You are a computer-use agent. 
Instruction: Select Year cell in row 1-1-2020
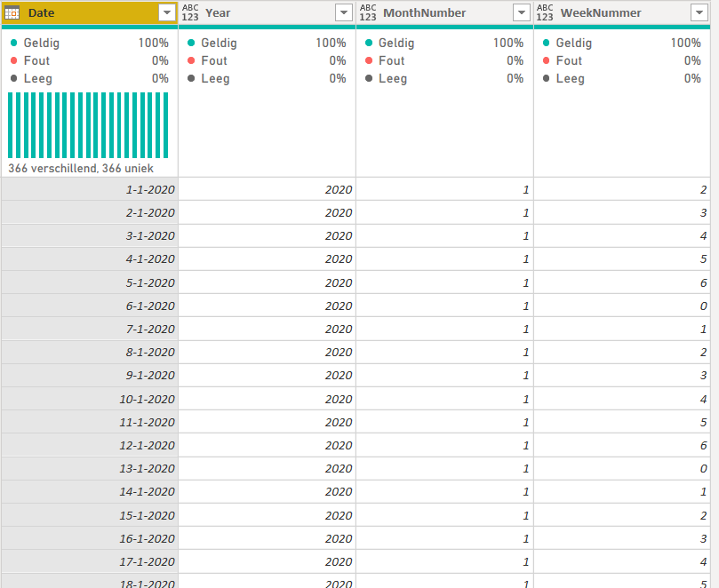267,189
